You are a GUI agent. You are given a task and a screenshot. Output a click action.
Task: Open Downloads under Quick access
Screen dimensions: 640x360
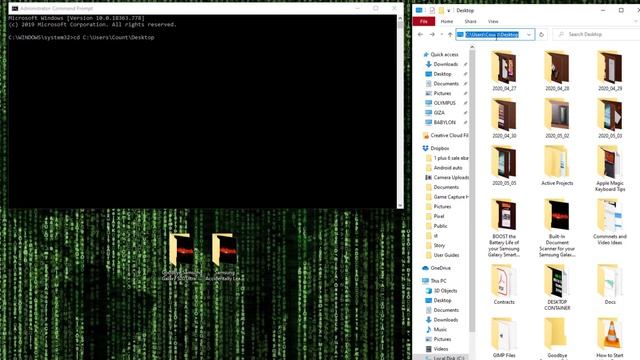445,64
